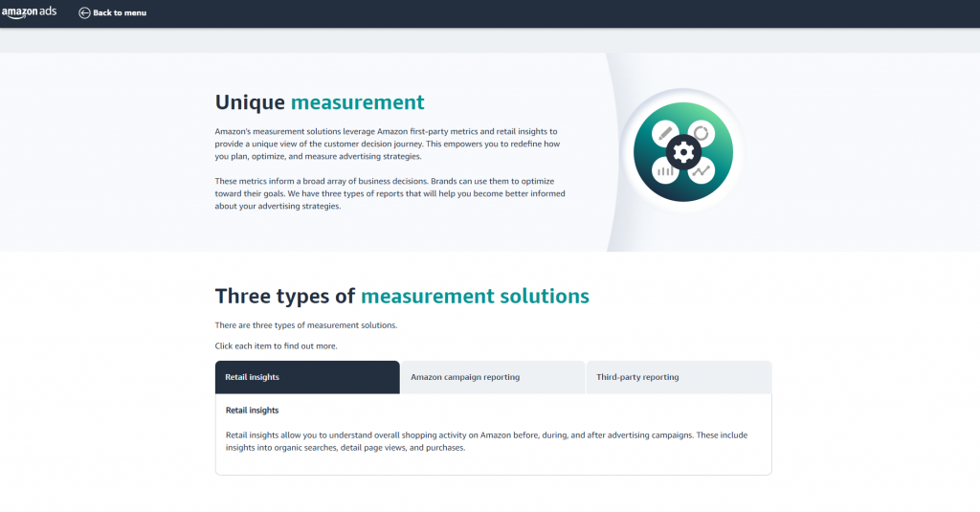980x512 pixels.
Task: Click the bar chart icon in the illustration
Action: pyautogui.click(x=665, y=170)
